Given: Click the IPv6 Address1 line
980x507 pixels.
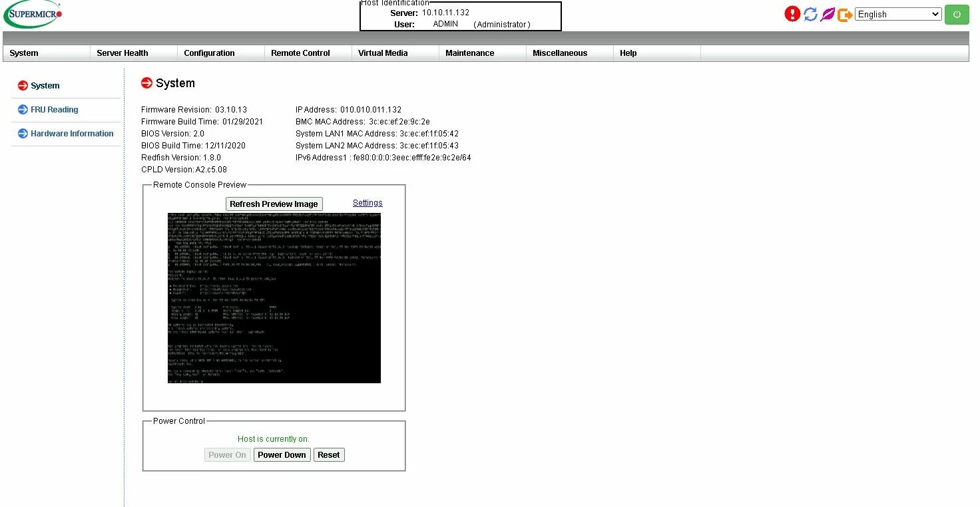Looking at the screenshot, I should pos(383,158).
